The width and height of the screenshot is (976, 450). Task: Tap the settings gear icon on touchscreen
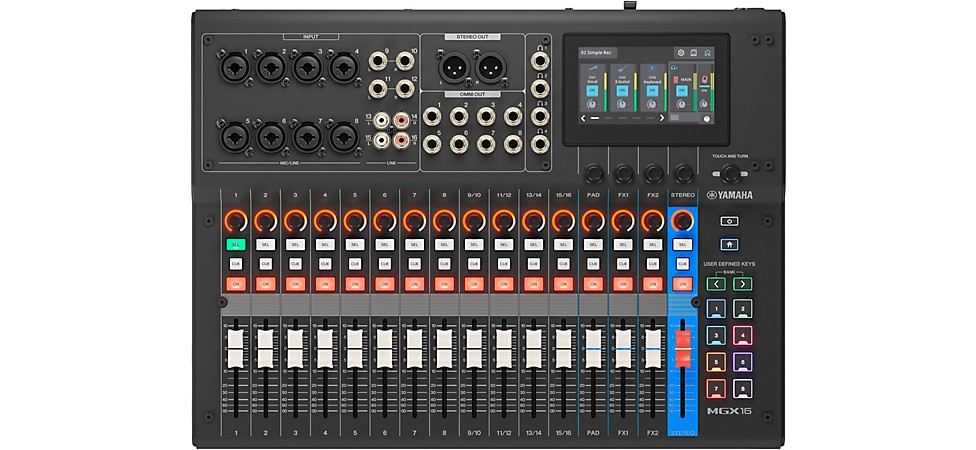(681, 53)
